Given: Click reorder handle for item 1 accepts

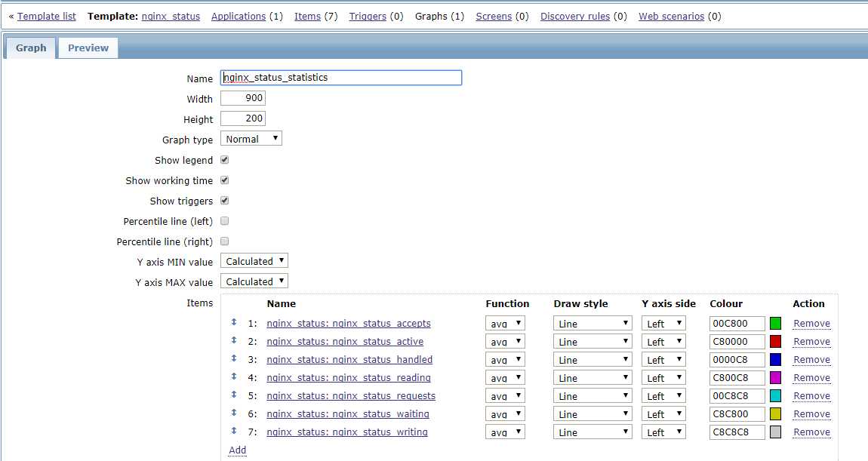Looking at the screenshot, I should pyautogui.click(x=234, y=322).
